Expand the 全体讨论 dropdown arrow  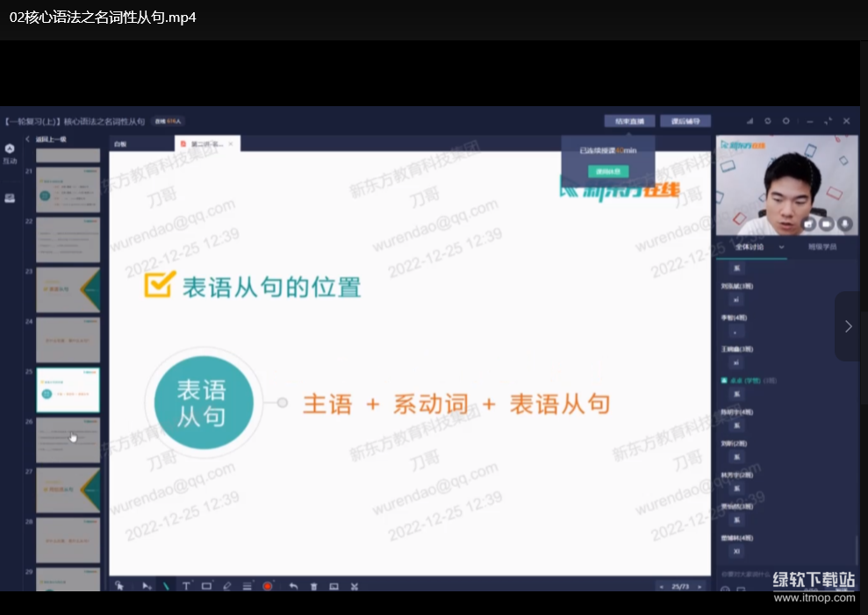click(x=781, y=247)
